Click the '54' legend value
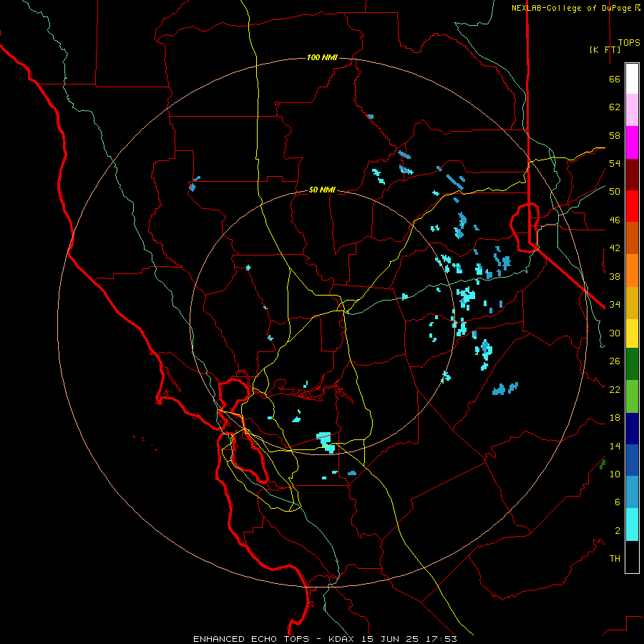 (x=615, y=163)
